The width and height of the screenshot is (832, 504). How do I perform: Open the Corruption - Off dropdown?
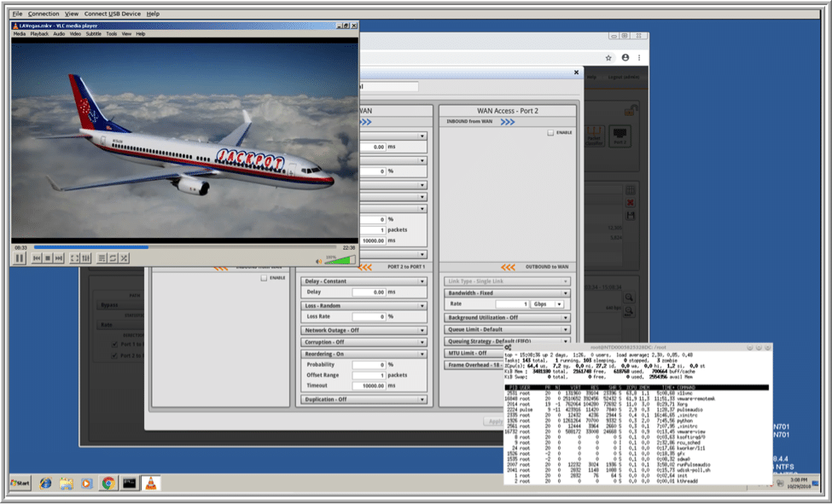coord(364,342)
